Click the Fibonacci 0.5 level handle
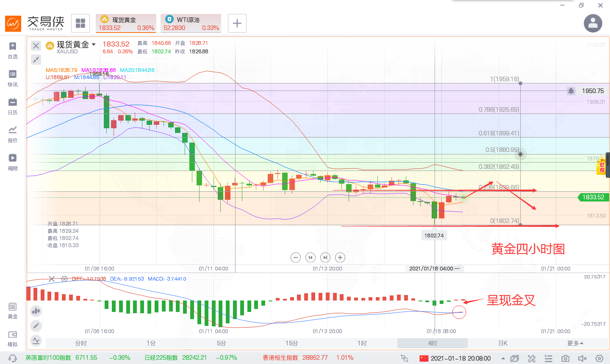The image size is (610, 364). pyautogui.click(x=520, y=154)
